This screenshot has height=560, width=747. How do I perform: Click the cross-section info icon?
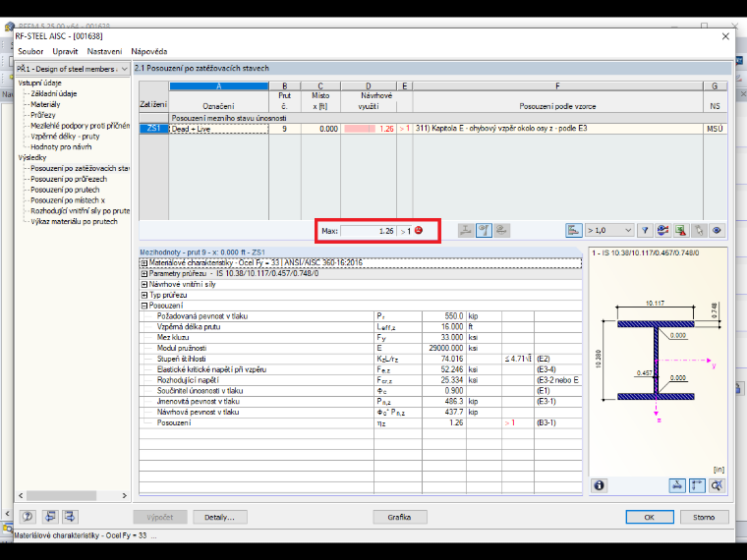(599, 485)
